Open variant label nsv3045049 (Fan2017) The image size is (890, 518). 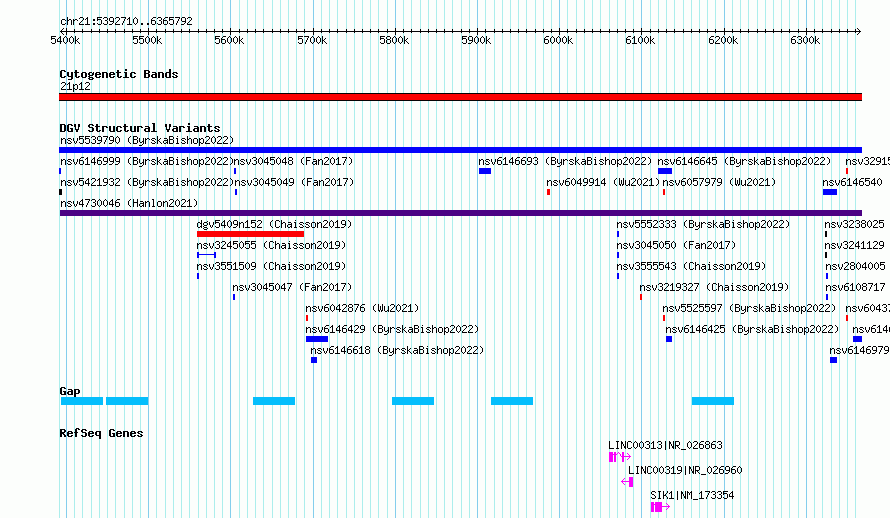(x=294, y=182)
